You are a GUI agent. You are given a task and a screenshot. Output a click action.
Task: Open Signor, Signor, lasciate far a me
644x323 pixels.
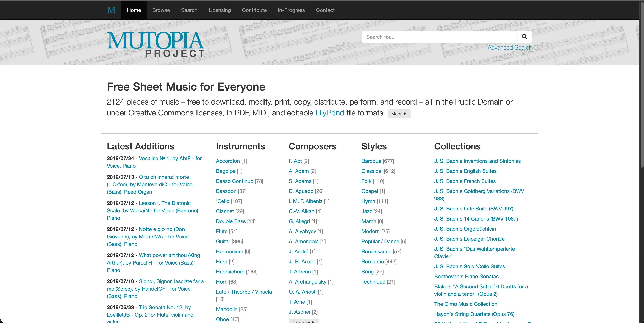pyautogui.click(x=155, y=289)
